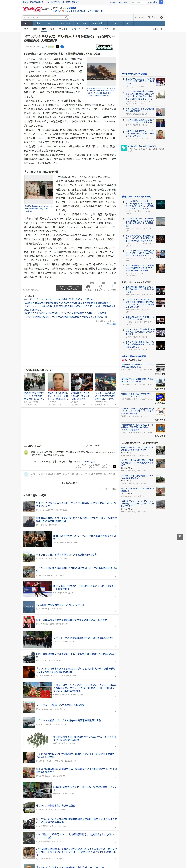Open the ブラジル日報 source link under article
Viewport: 186px width, 868px height.
click(111, 324)
